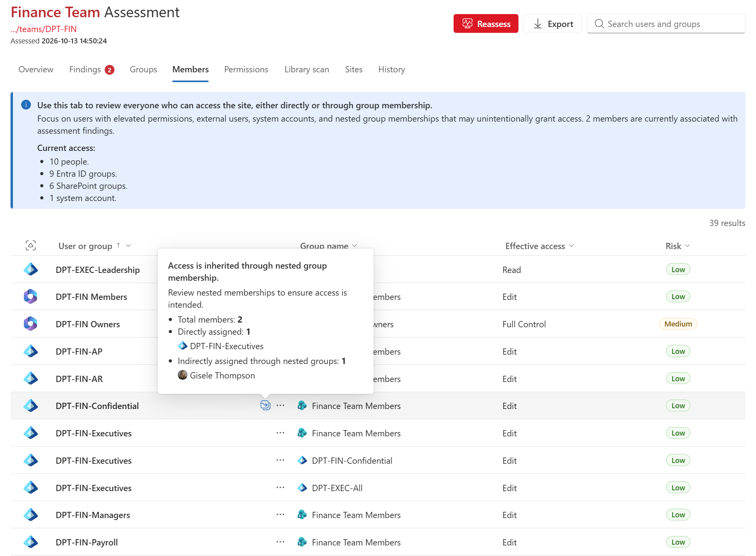This screenshot has height=556, width=756.
Task: Go to the Library scan tab
Action: 307,70
